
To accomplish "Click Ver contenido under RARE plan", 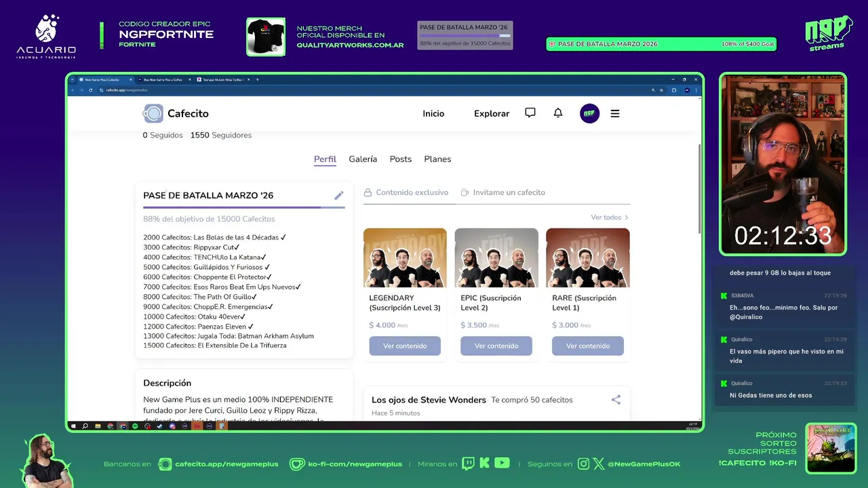I will pyautogui.click(x=588, y=346).
